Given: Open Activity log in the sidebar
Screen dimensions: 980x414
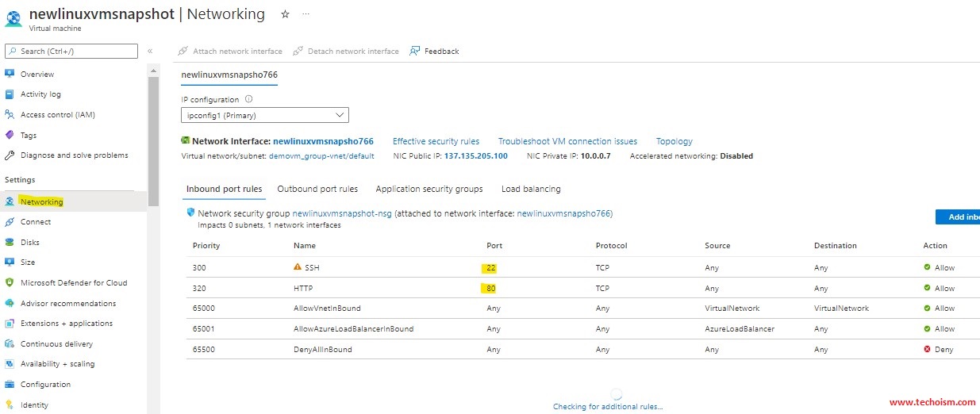Looking at the screenshot, I should point(40,94).
